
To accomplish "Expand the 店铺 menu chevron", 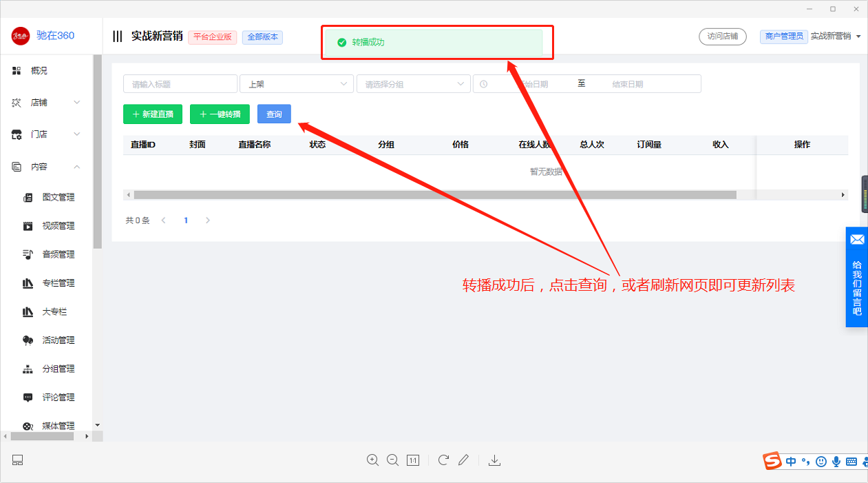I will [77, 103].
